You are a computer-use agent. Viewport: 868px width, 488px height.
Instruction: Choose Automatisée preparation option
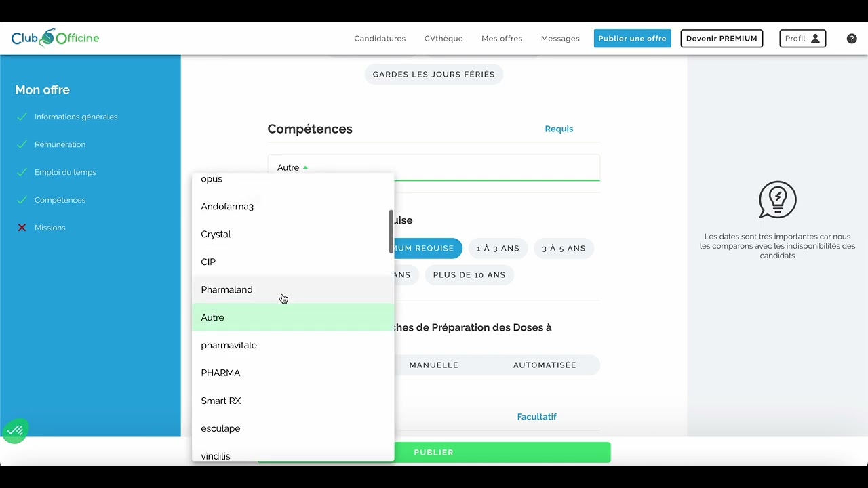click(x=545, y=365)
